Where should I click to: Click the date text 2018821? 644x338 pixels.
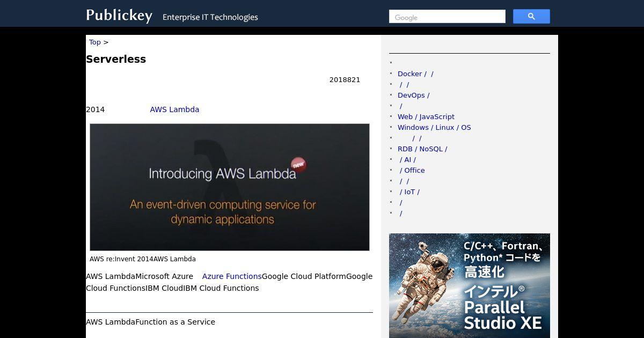point(345,80)
